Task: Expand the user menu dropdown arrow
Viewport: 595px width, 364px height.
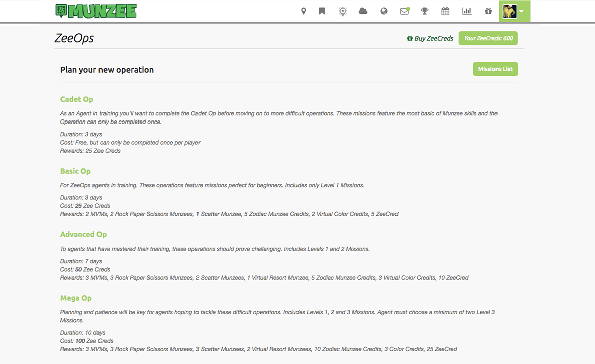Action: 522,11
